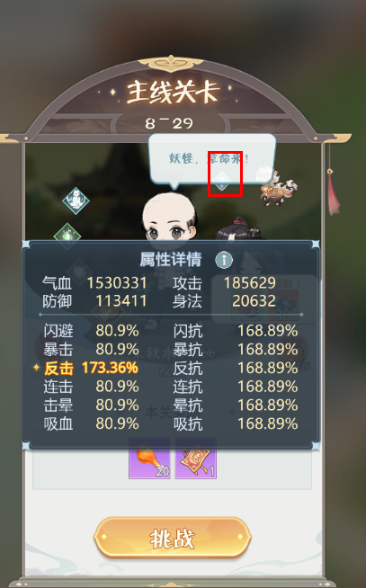Click the 气血 value 1530331

click(x=117, y=282)
